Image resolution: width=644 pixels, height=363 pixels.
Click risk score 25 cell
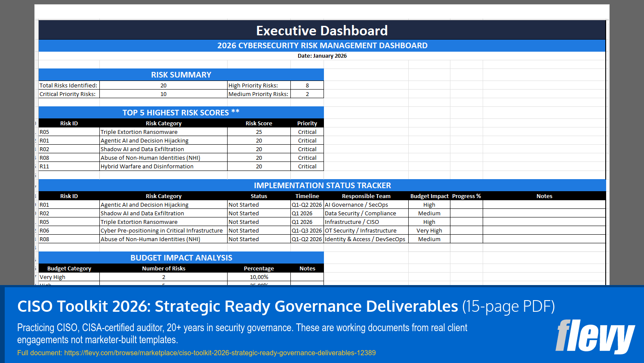click(x=259, y=132)
